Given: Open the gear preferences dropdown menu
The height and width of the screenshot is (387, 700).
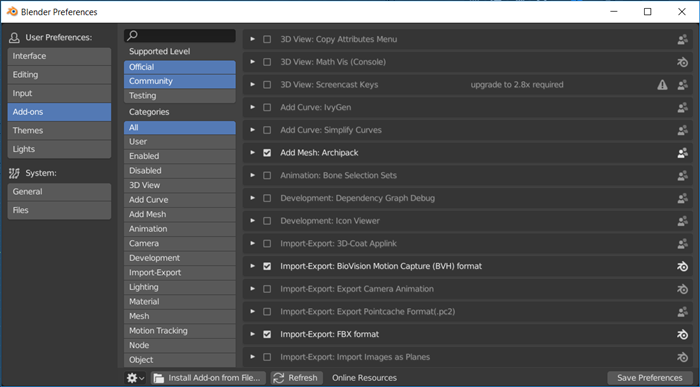Looking at the screenshot, I should [x=135, y=378].
